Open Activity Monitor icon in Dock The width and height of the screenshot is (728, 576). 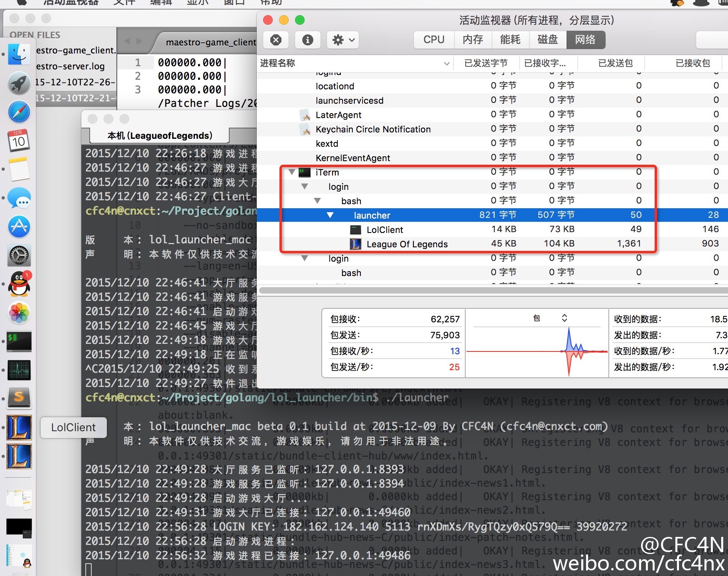[19, 370]
